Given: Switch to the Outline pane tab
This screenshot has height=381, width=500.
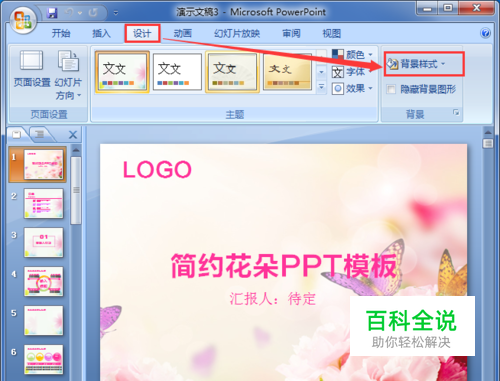Looking at the screenshot, I should [x=39, y=134].
